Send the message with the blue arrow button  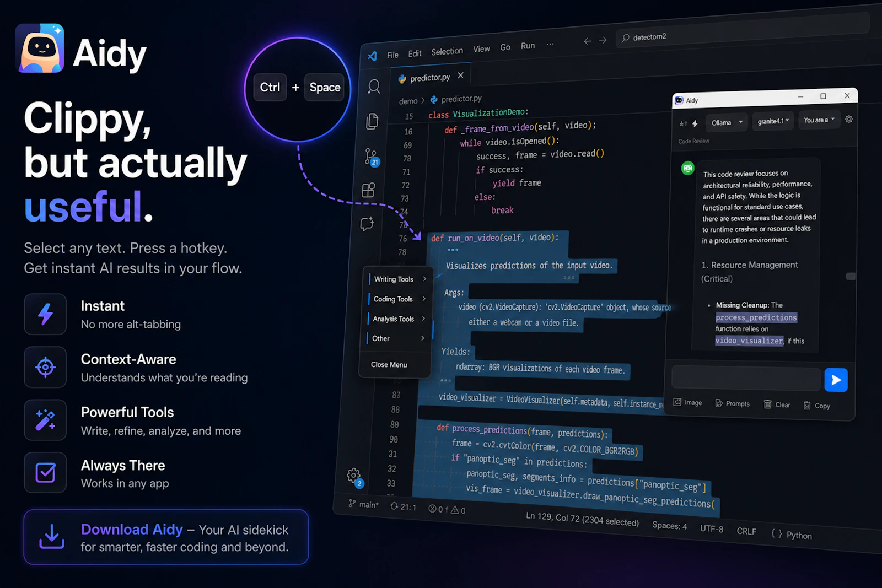click(x=836, y=380)
